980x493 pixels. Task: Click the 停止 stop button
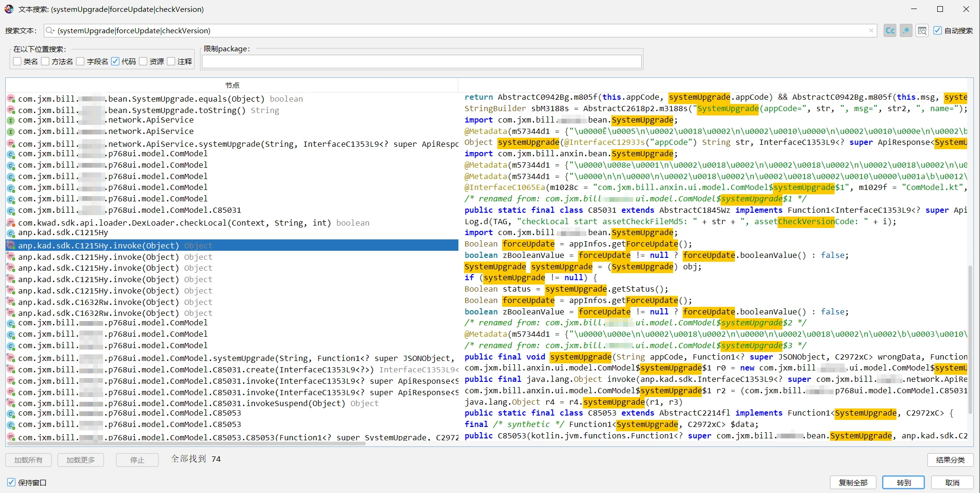[x=137, y=460]
